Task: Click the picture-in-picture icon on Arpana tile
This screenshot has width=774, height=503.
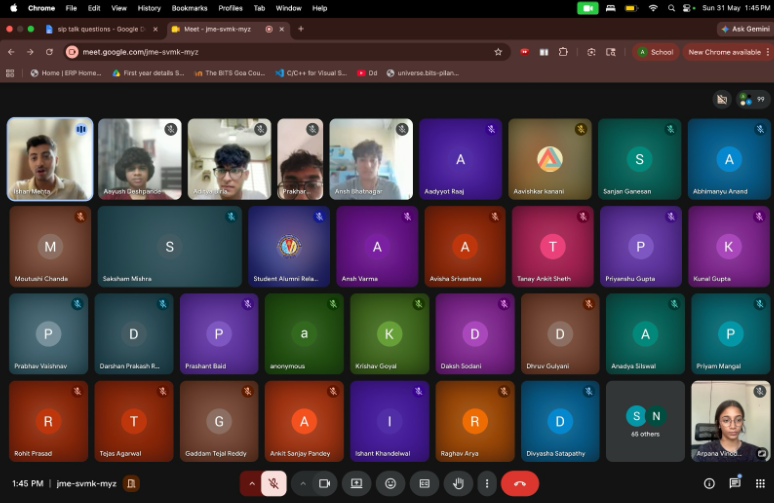Action: click(762, 453)
